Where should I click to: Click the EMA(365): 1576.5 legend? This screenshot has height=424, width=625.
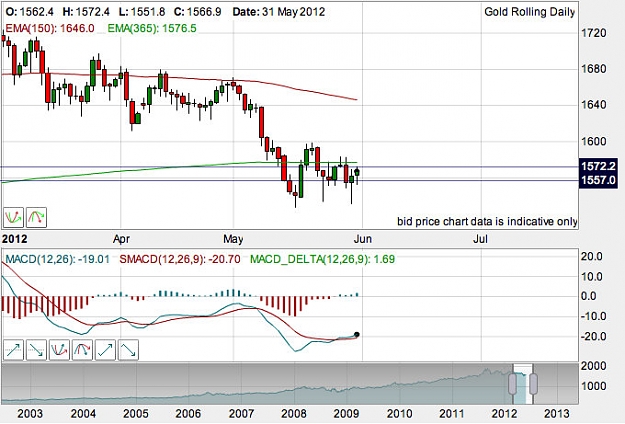pos(152,28)
